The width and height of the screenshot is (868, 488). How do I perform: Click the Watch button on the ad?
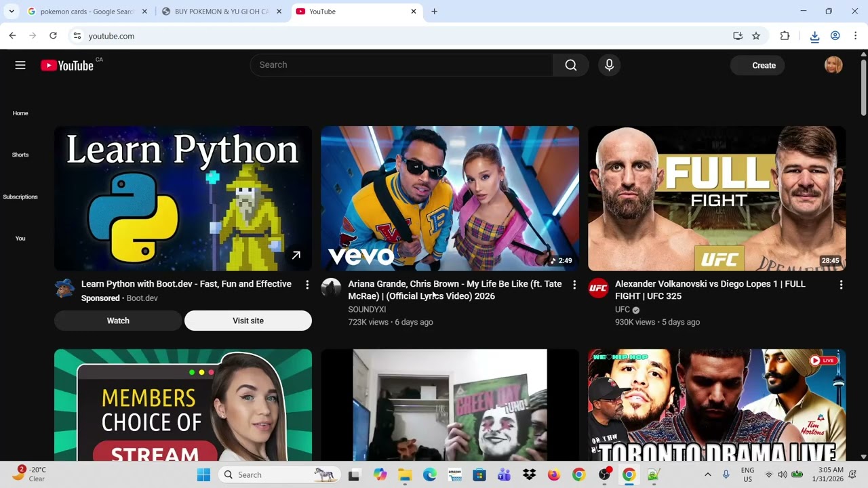(118, 321)
